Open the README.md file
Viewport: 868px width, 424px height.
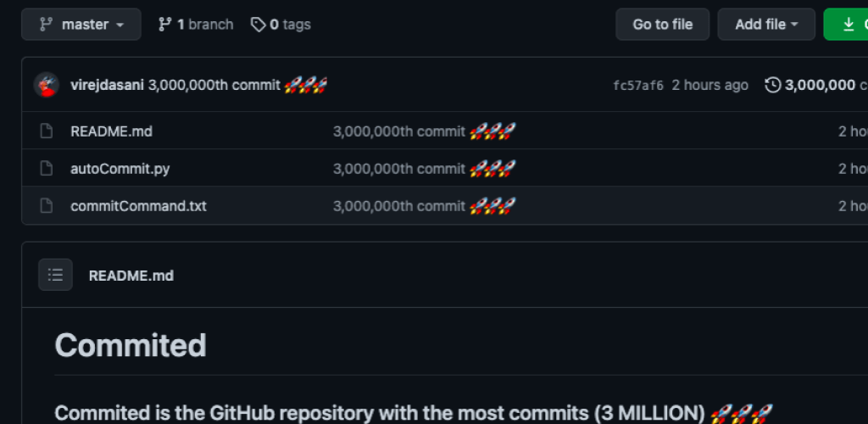[x=111, y=131]
